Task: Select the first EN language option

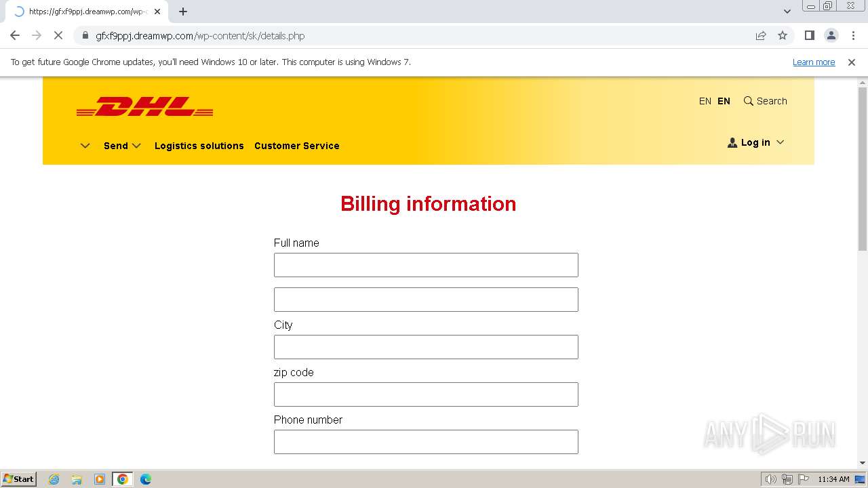Action: (705, 101)
